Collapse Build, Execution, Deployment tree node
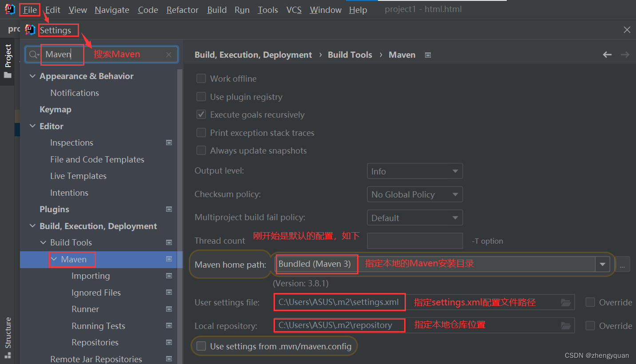The height and width of the screenshot is (364, 636). [x=32, y=226]
